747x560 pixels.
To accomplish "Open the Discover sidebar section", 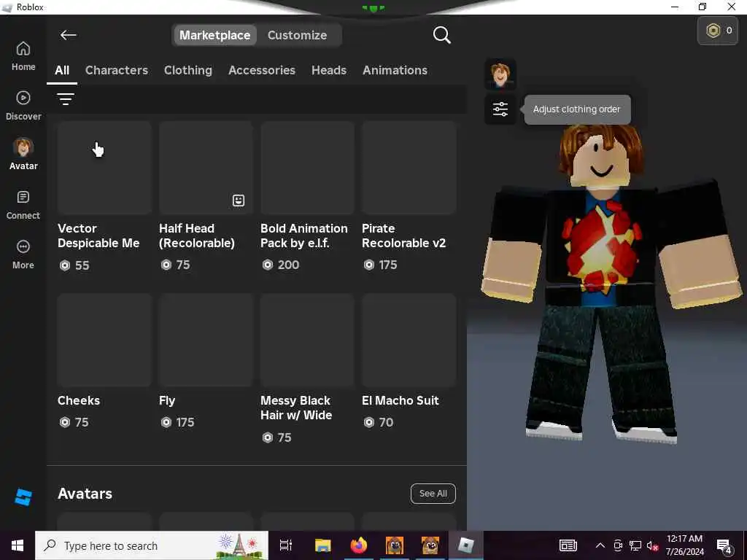I will 23,106.
